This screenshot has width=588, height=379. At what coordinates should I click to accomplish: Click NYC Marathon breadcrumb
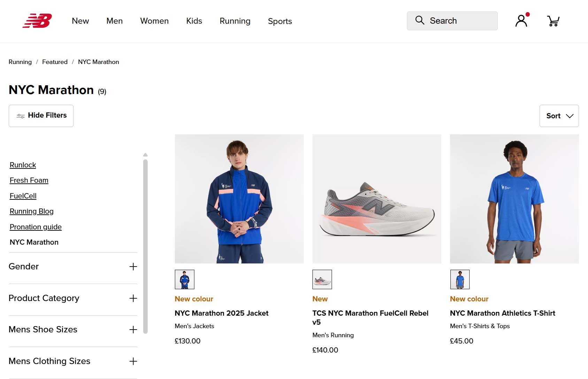coord(99,62)
